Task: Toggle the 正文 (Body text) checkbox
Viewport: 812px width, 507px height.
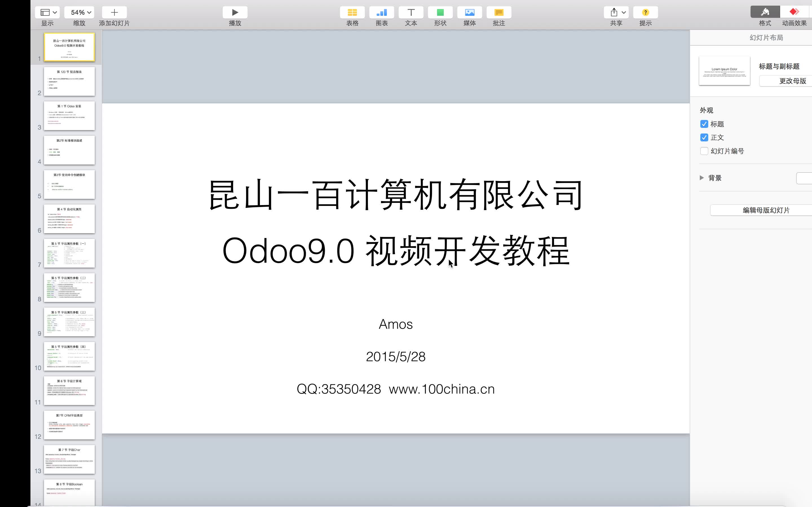Action: pyautogui.click(x=704, y=137)
